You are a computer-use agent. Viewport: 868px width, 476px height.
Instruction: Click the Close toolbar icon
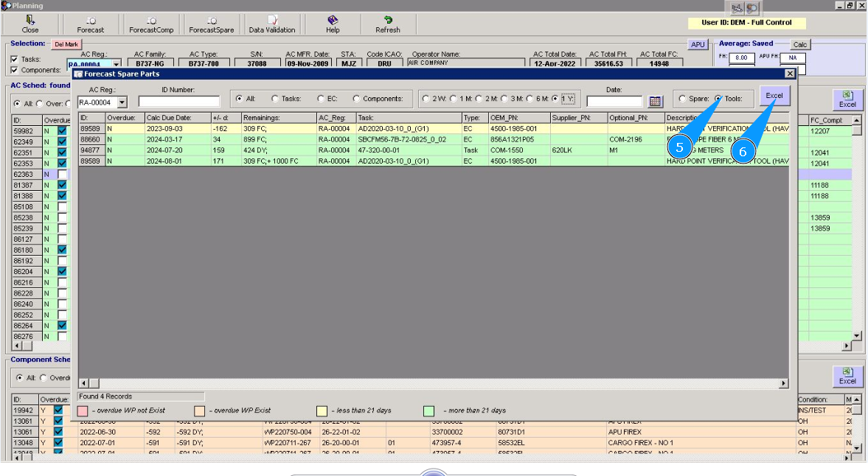click(30, 24)
